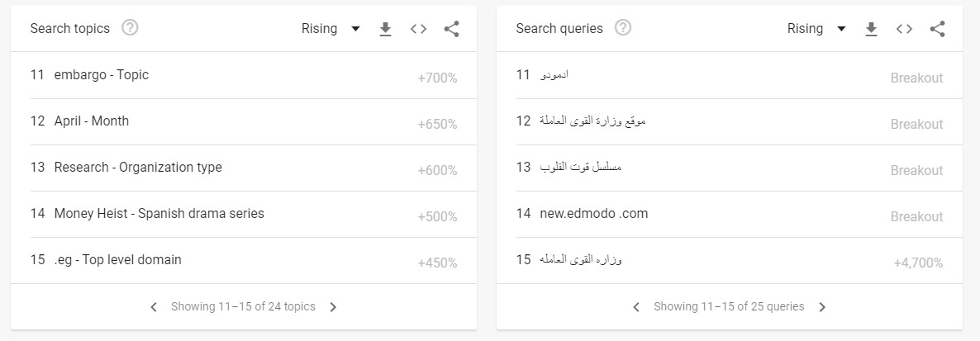This screenshot has height=341, width=980.
Task: Expand Rising dropdown in Search queries
Action: pyautogui.click(x=816, y=29)
